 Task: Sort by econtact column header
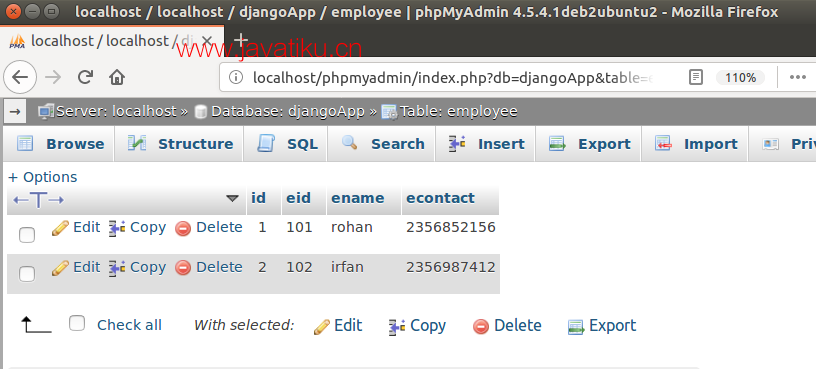pos(440,198)
